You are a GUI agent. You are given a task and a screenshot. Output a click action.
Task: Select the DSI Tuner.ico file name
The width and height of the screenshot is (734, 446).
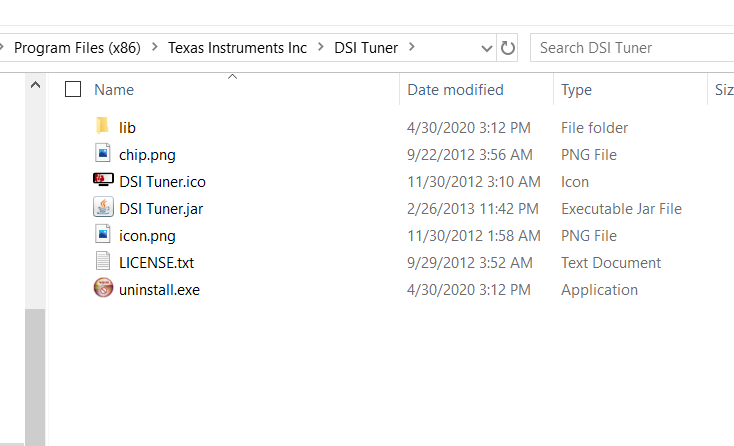(162, 182)
